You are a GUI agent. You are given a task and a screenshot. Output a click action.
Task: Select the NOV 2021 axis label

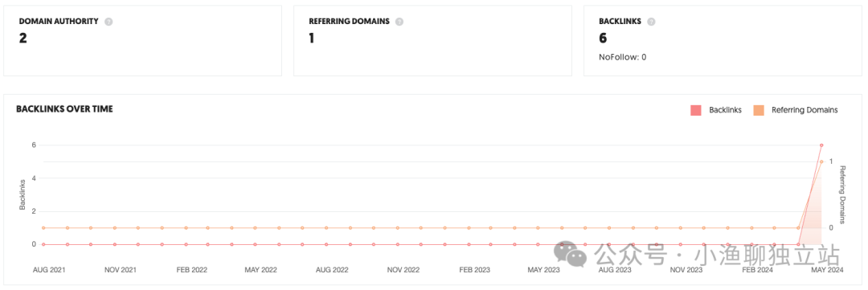120,270
